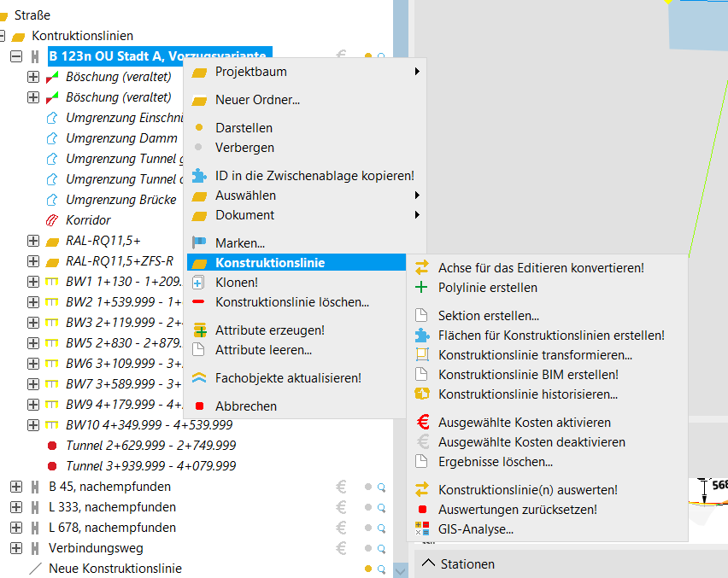Select Konstruktionslinie löschen... entry
The width and height of the screenshot is (728, 578).
pos(292,301)
